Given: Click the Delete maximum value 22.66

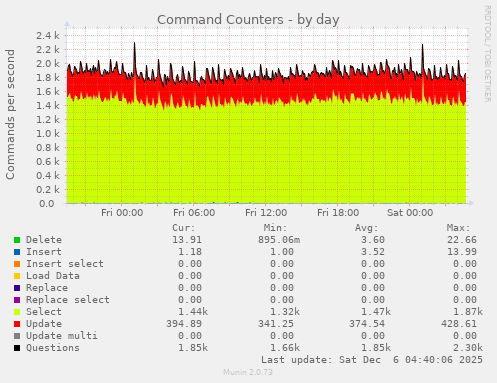Looking at the screenshot, I should tap(462, 240).
